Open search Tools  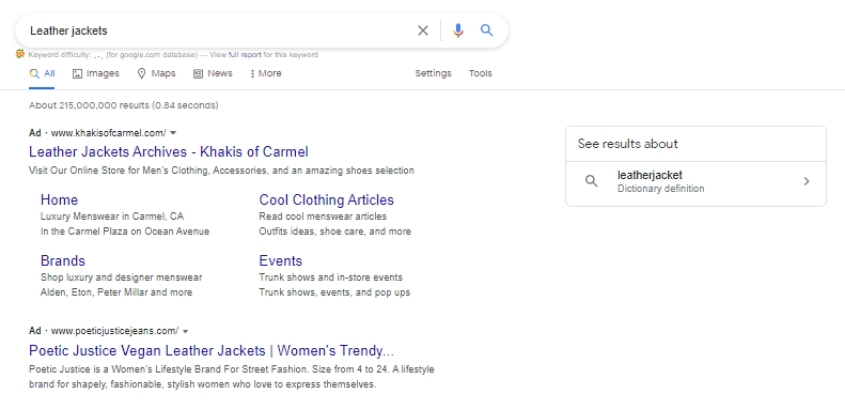[x=480, y=73]
